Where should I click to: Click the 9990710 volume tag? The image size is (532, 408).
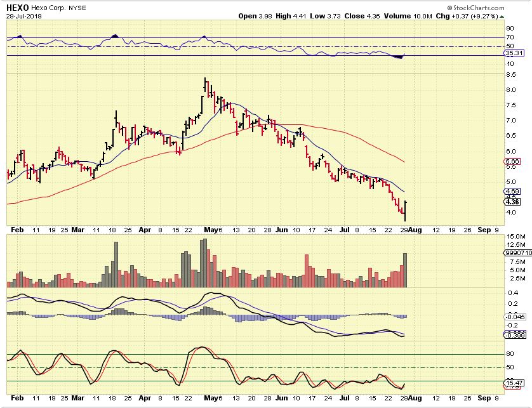(517, 253)
